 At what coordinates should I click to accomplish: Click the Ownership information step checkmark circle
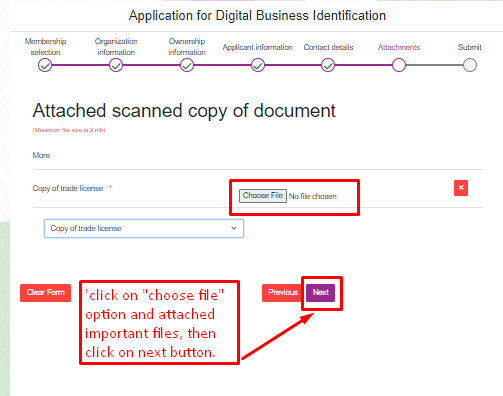(x=187, y=65)
